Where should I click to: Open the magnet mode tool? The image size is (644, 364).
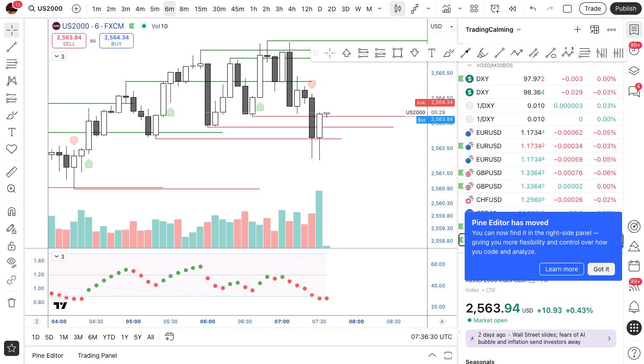click(x=12, y=212)
